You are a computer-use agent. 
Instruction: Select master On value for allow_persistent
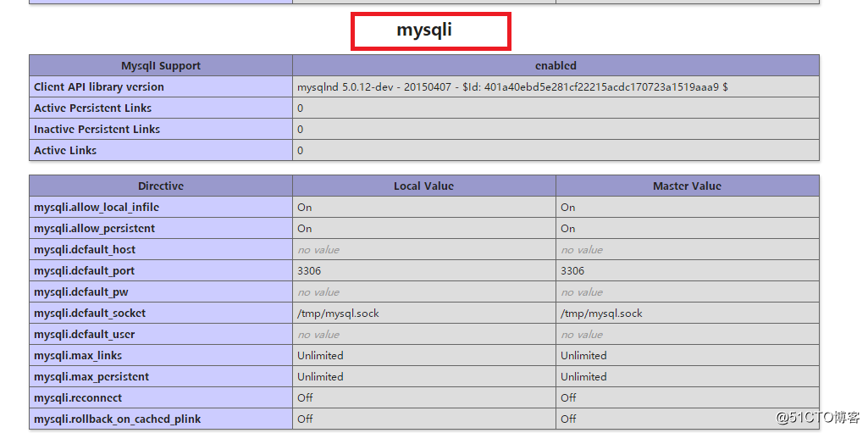pyautogui.click(x=568, y=228)
